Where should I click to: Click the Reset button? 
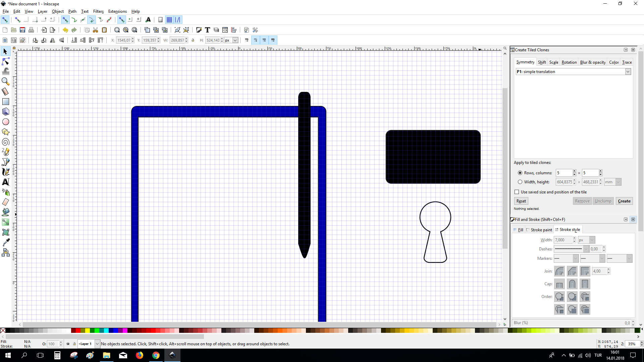point(521,201)
